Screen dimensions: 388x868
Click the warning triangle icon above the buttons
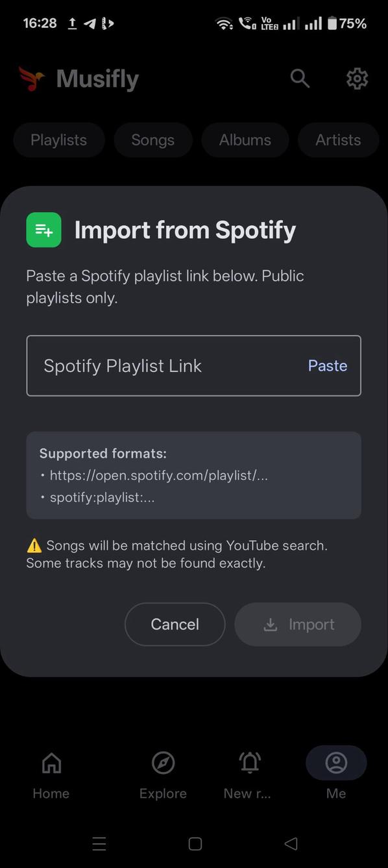[x=34, y=545]
